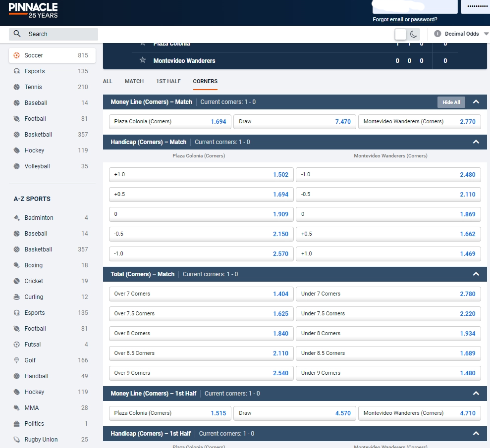Collapse the Total (Corners) Match section
This screenshot has height=448, width=490.
[476, 274]
